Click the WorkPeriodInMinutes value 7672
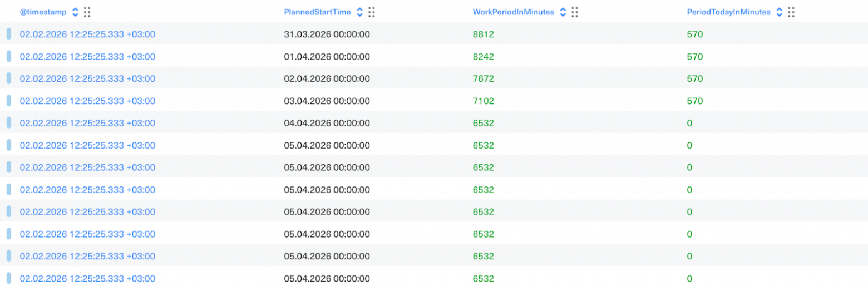The image size is (868, 286). 484,79
